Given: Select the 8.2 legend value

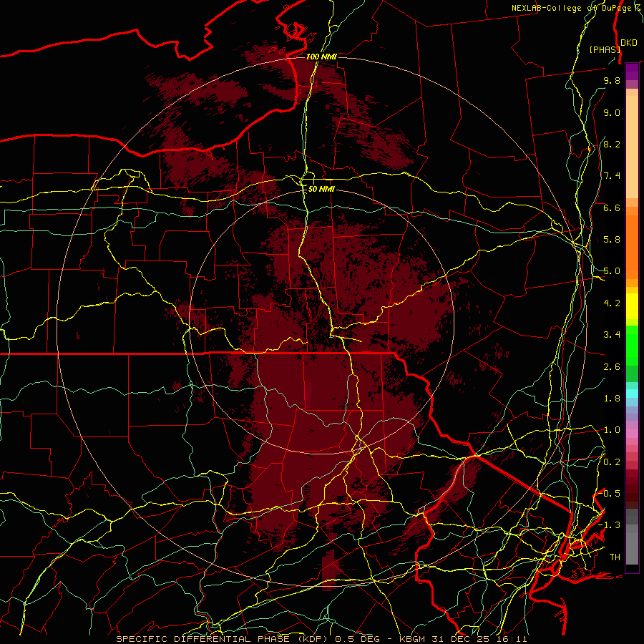Looking at the screenshot, I should tap(612, 144).
